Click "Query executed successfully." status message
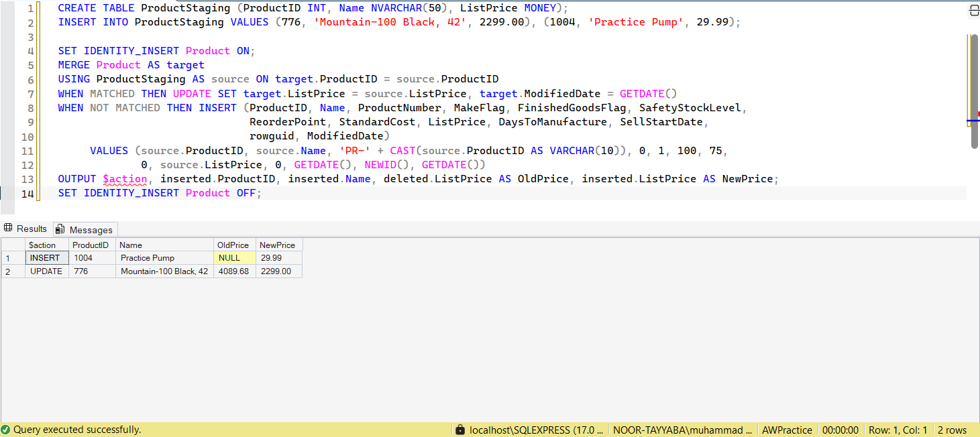Image resolution: width=980 pixels, height=437 pixels. [77, 430]
